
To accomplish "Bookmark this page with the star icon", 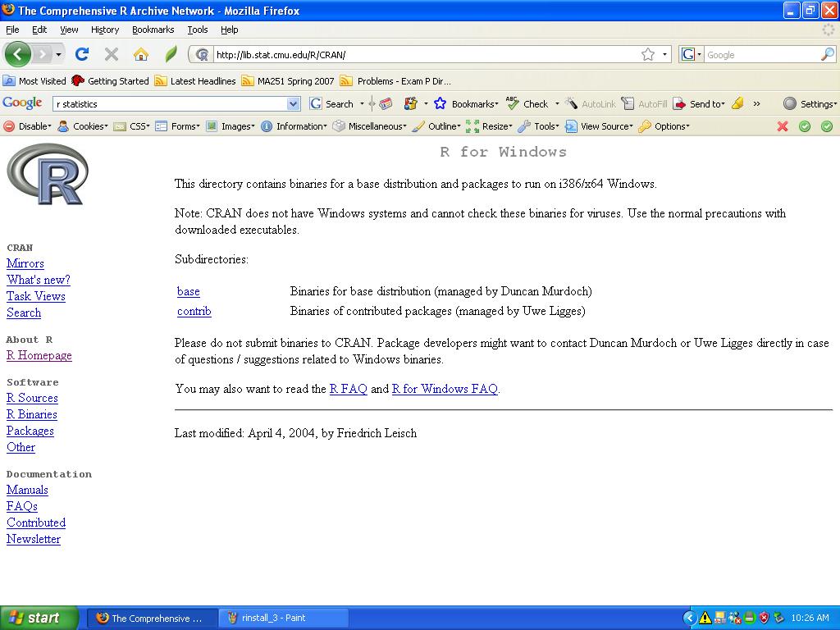I will point(648,55).
